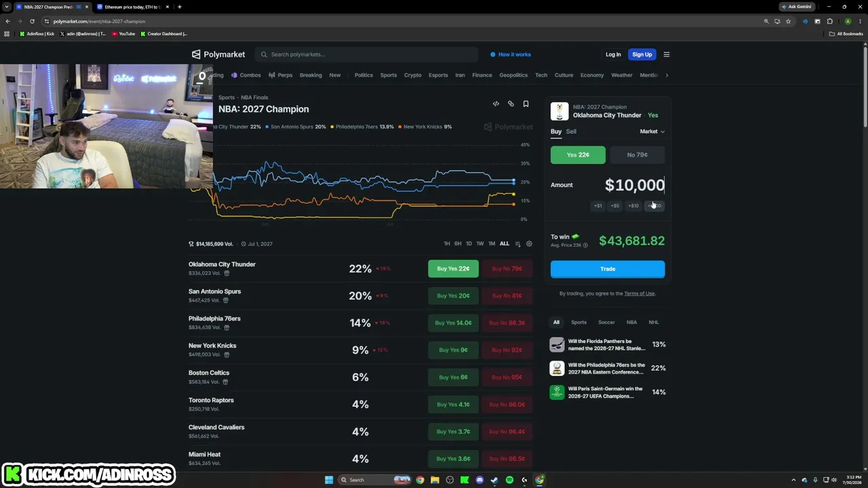Set chart range to 1H
868x488 pixels.
[447, 244]
